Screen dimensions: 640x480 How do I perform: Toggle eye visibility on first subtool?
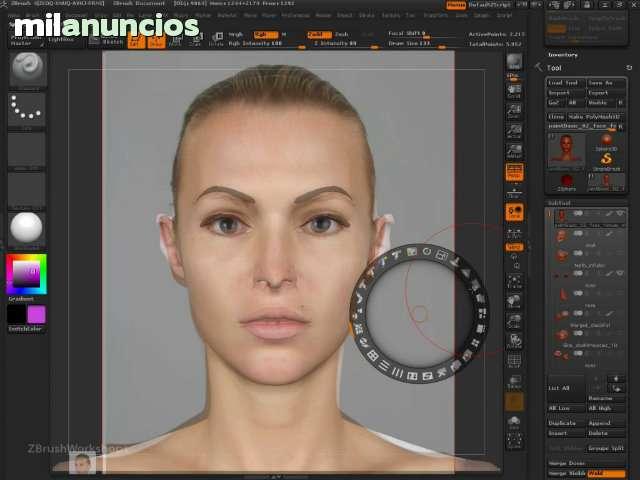(x=620, y=213)
